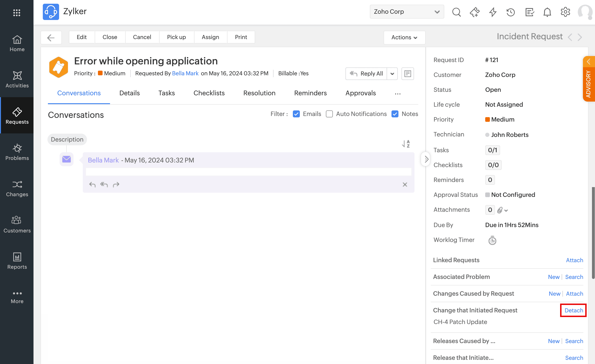Switch to the Resolution tab
This screenshot has height=364, width=595.
(259, 93)
